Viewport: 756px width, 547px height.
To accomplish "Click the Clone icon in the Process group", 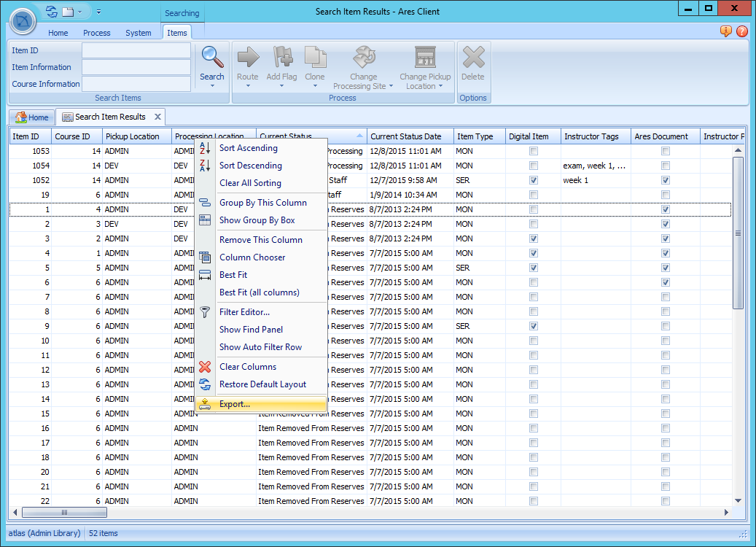I will click(x=315, y=62).
